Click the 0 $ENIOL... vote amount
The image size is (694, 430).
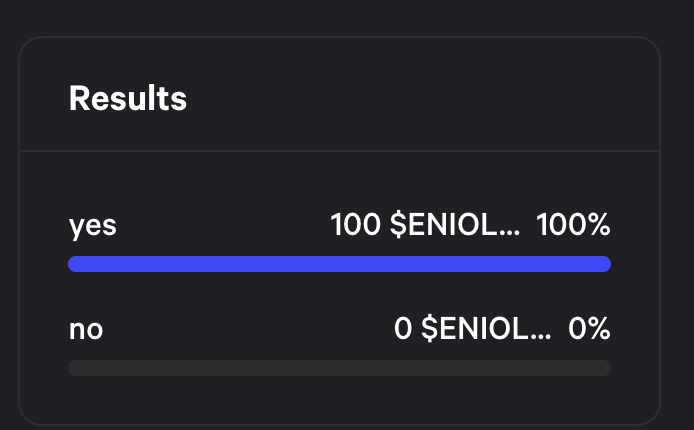pyautogui.click(x=473, y=329)
